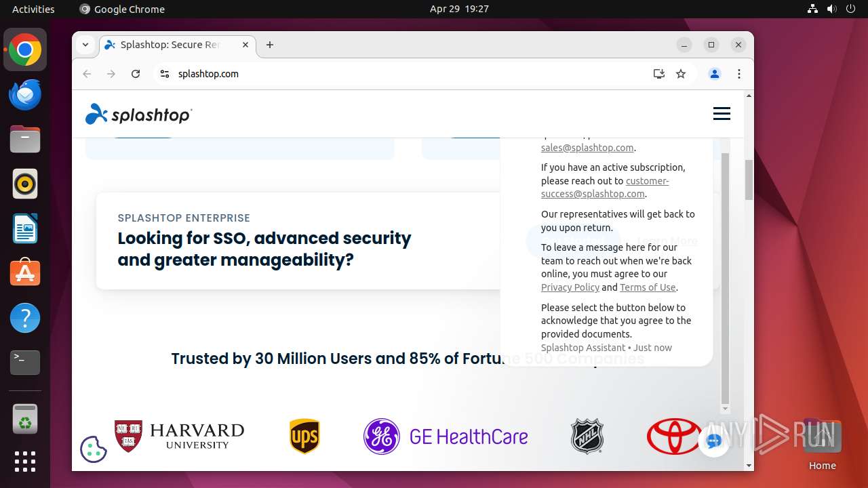Viewport: 868px width, 488px height.
Task: Open volume icon in system tray
Action: click(x=832, y=9)
